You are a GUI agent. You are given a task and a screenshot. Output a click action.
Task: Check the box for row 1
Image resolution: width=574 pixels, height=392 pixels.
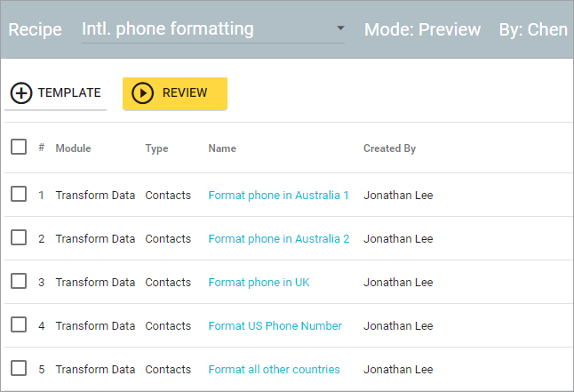[x=19, y=194]
